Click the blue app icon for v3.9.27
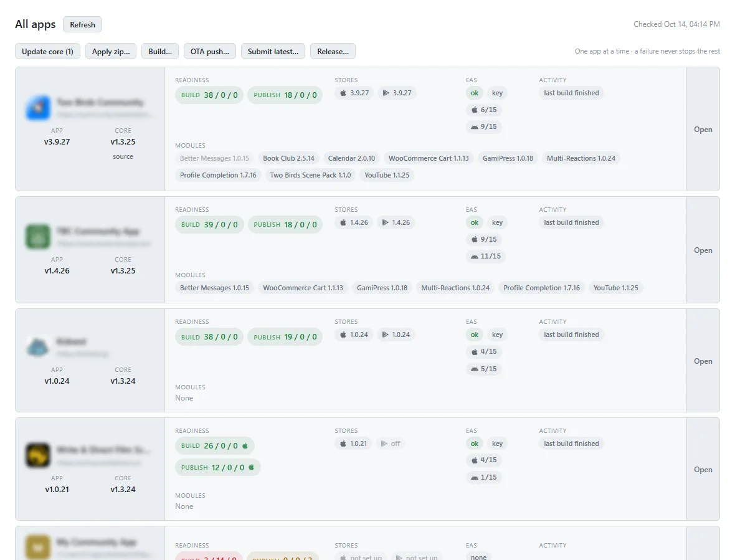 point(38,107)
